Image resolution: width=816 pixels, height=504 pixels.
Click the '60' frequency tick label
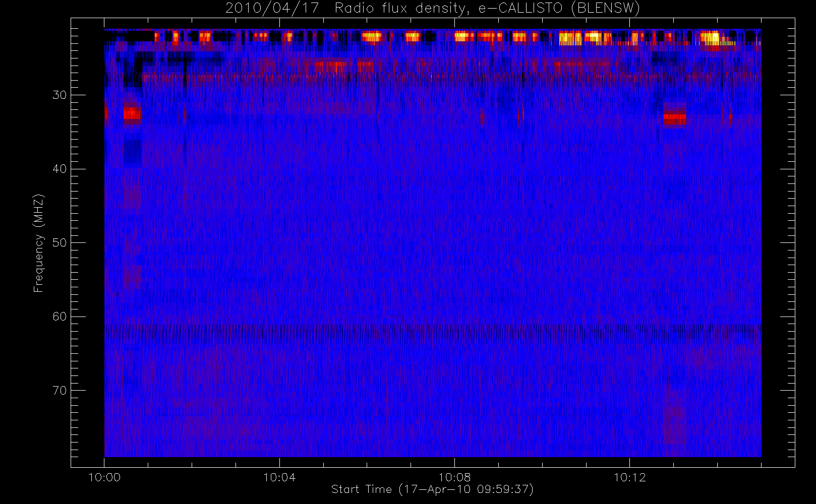[60, 317]
